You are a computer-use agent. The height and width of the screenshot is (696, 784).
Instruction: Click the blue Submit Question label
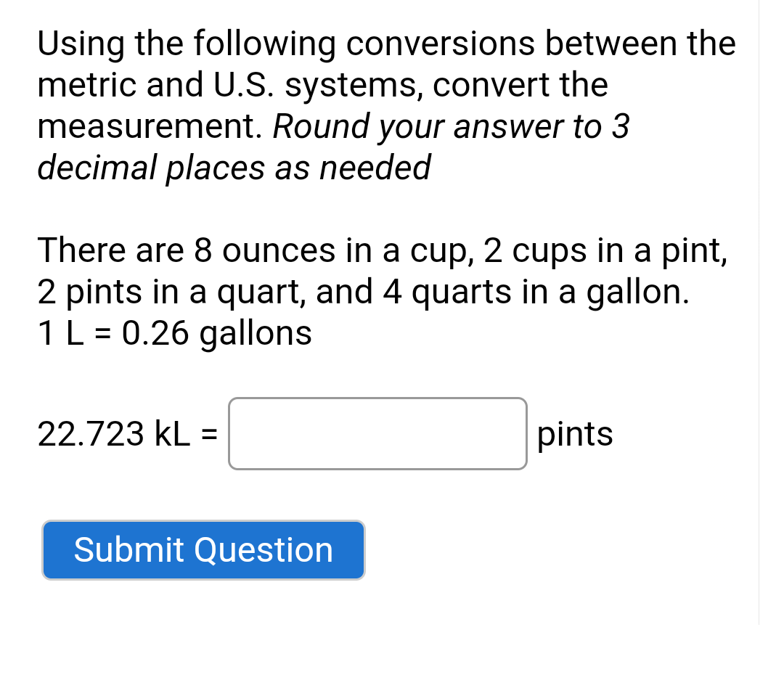(x=203, y=550)
